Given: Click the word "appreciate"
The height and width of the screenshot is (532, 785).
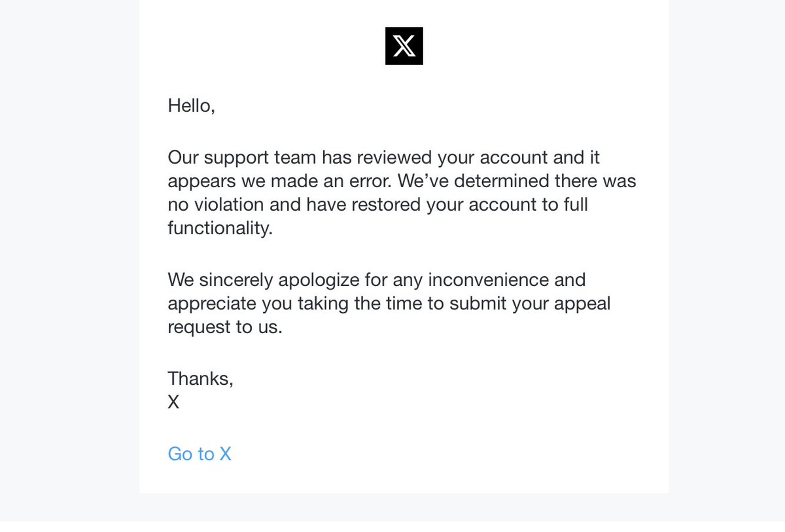Looking at the screenshot, I should (x=213, y=304).
